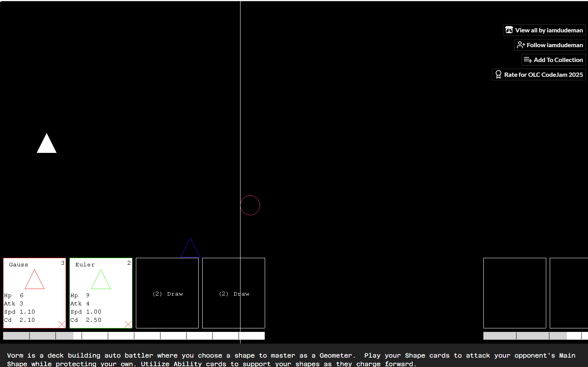Click the Gauss Spd 1.10 stat

(x=20, y=312)
